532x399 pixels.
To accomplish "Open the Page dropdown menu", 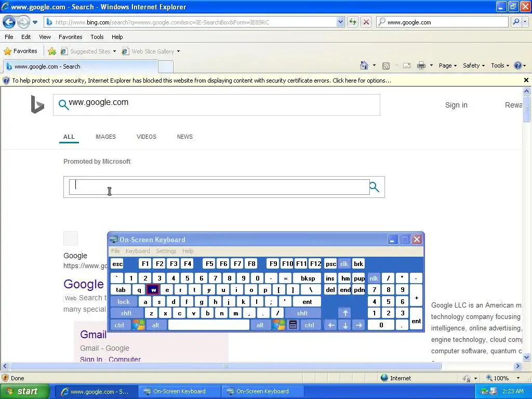I will 447,65.
